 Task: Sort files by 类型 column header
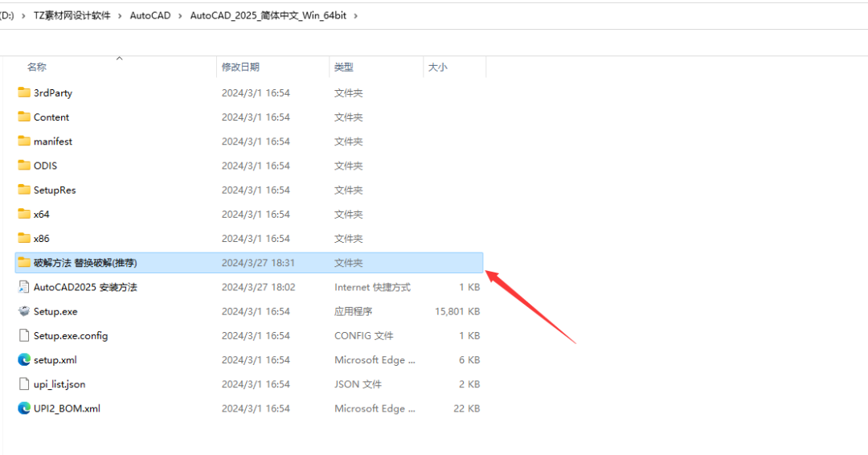click(344, 67)
